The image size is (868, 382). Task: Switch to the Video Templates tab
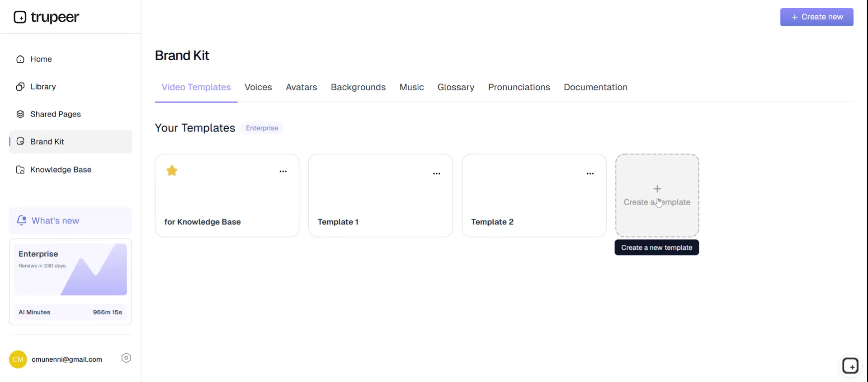(196, 88)
